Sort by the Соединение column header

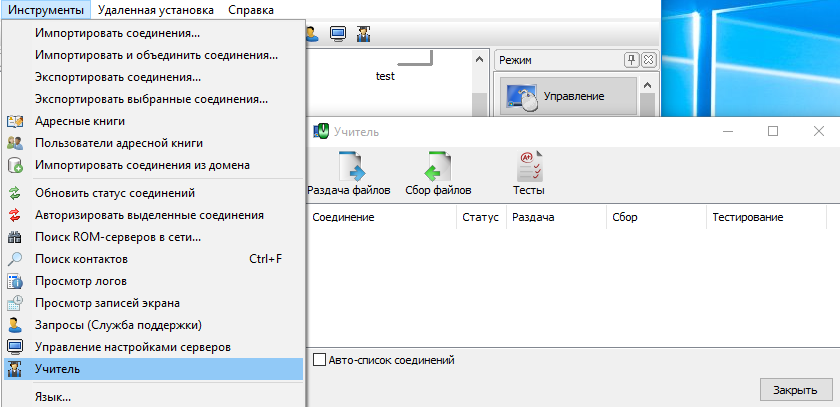click(382, 217)
